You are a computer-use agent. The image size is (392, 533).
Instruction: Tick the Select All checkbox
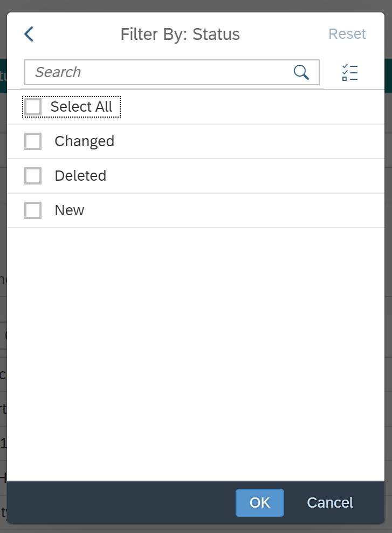pyautogui.click(x=33, y=107)
